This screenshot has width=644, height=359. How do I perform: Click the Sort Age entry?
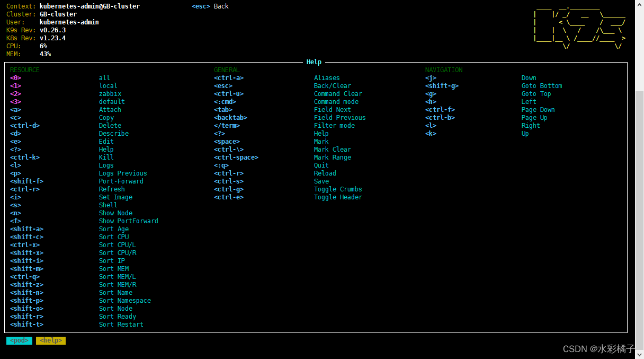pyautogui.click(x=114, y=229)
